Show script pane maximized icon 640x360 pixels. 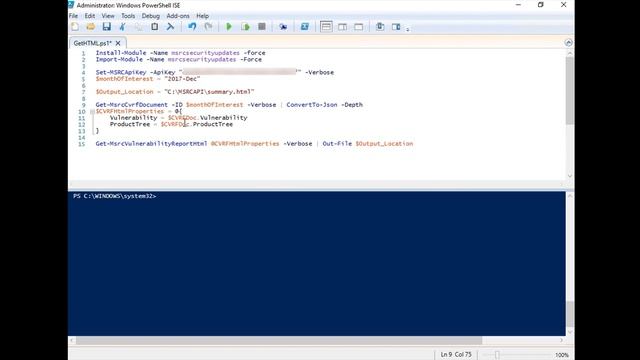point(358,27)
